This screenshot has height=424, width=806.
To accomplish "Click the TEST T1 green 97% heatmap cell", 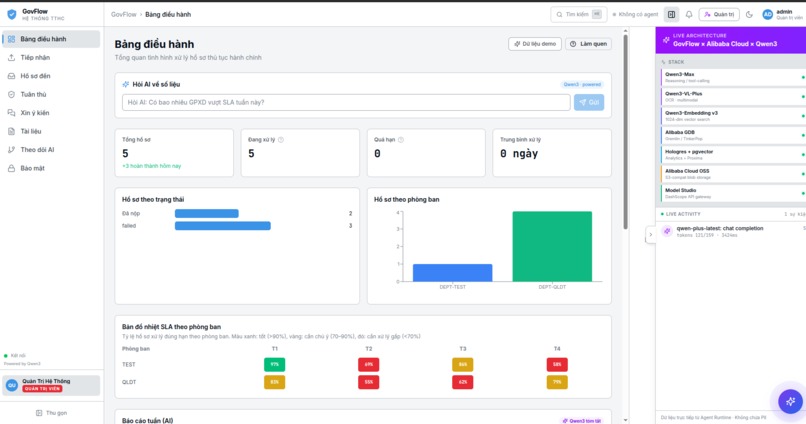I will 274,364.
